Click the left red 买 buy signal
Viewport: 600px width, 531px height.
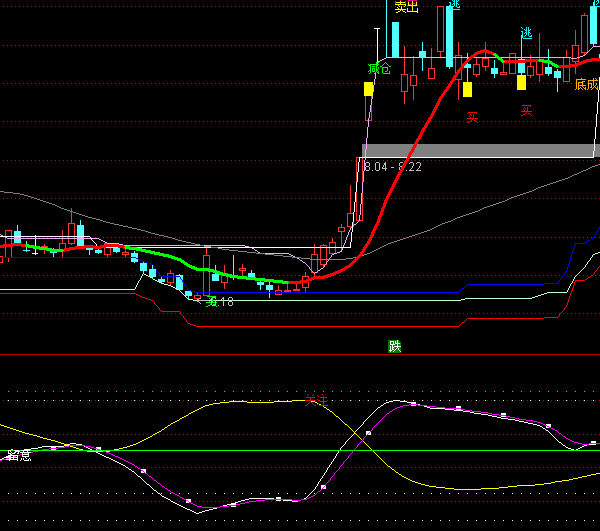pyautogui.click(x=472, y=117)
